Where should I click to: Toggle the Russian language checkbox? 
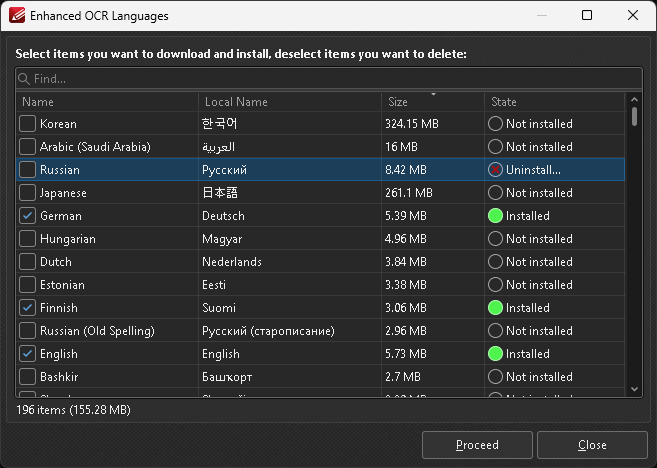(x=27, y=170)
